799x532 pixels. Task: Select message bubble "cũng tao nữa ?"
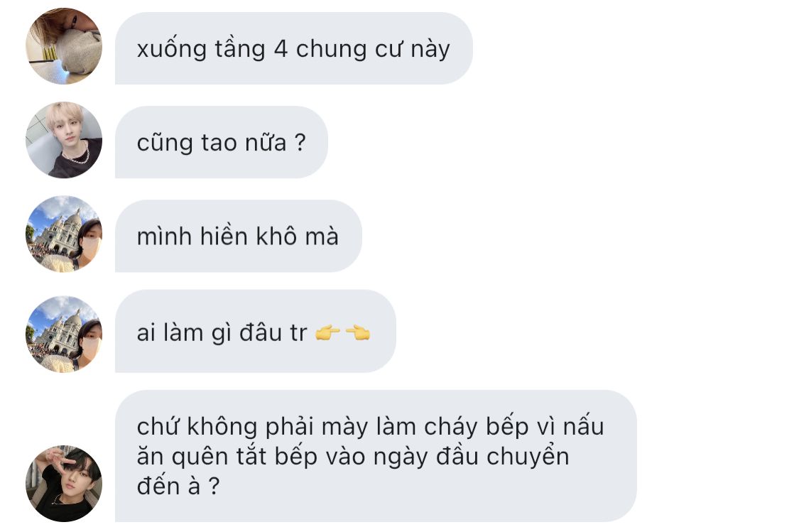click(x=221, y=142)
